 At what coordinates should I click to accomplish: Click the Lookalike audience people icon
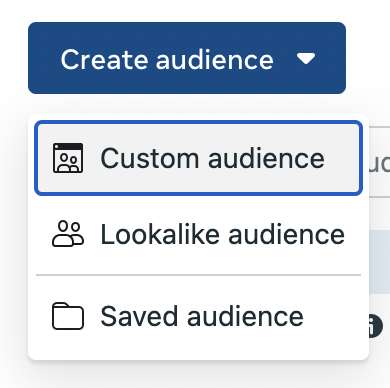click(68, 234)
